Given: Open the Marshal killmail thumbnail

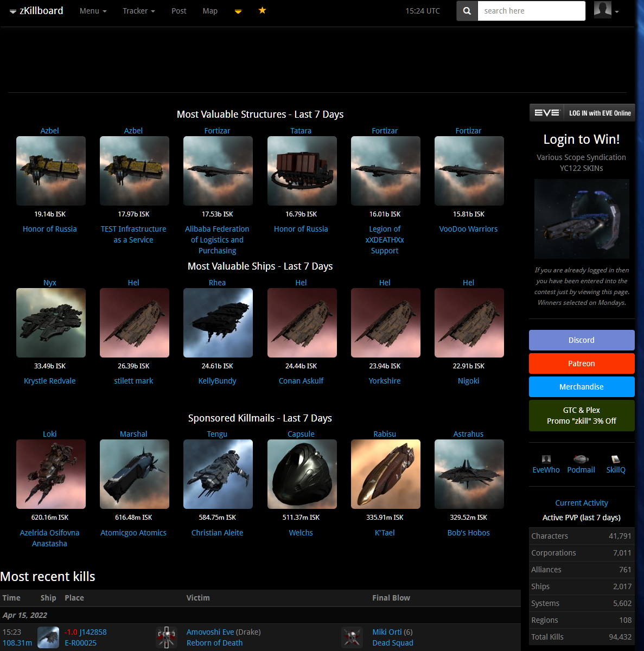Looking at the screenshot, I should 135,474.
